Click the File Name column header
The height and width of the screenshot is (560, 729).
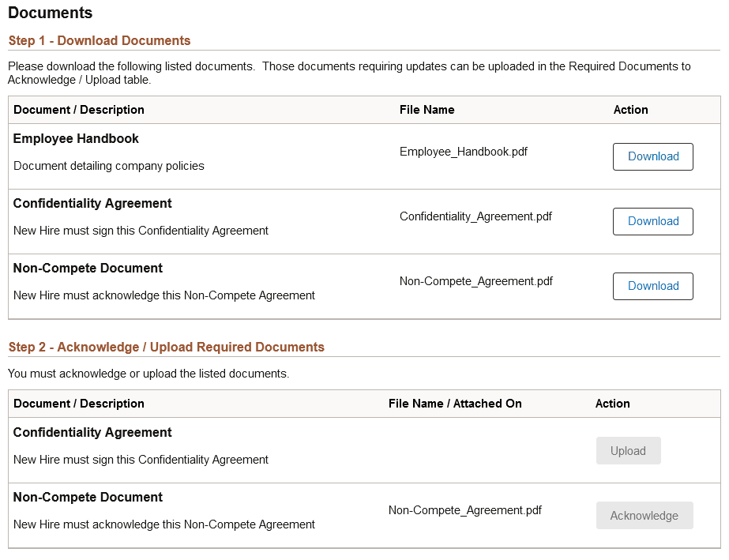click(x=427, y=110)
